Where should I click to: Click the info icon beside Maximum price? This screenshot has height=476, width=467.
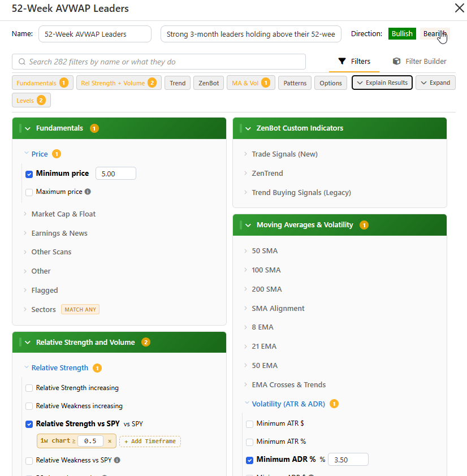tap(88, 192)
